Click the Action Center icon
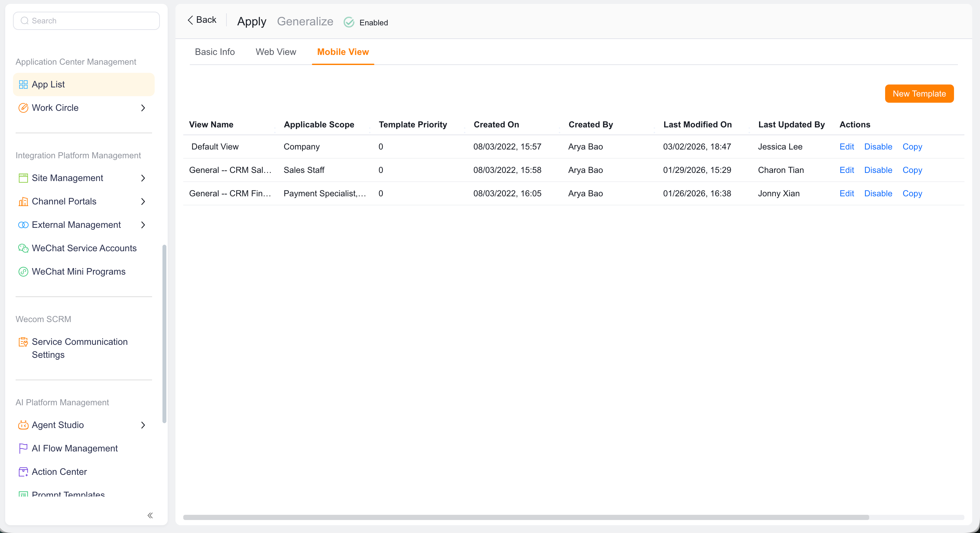 pos(23,472)
